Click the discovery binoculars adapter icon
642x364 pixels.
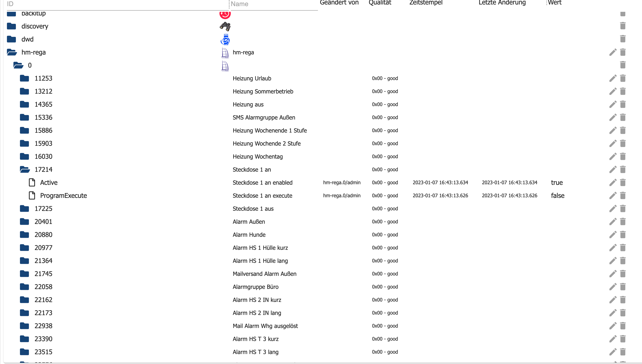(x=225, y=26)
